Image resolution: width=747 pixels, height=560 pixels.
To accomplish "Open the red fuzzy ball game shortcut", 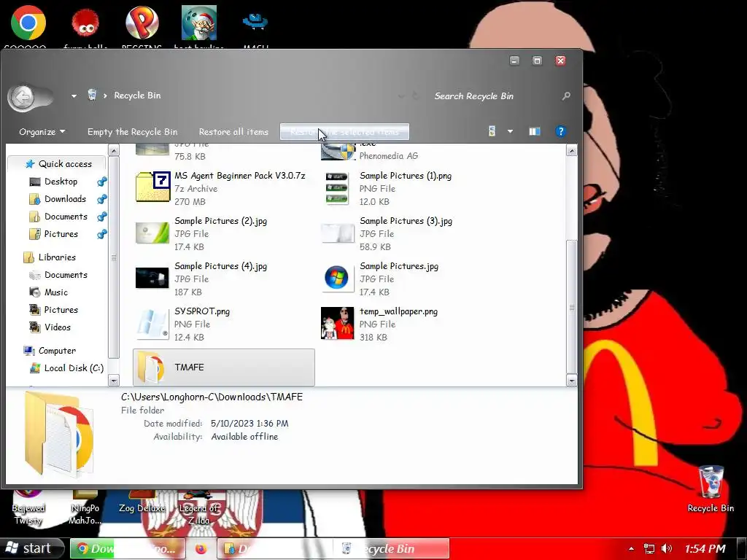I will 85,24.
